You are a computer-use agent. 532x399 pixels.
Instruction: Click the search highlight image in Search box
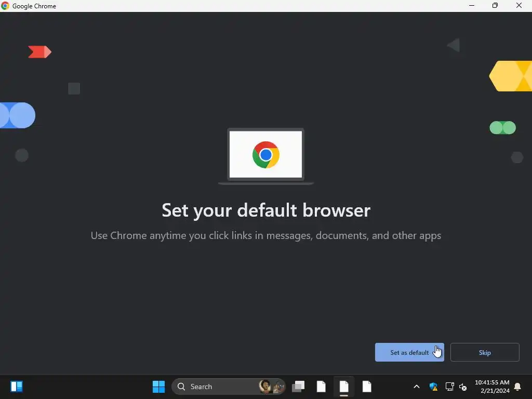(x=271, y=387)
